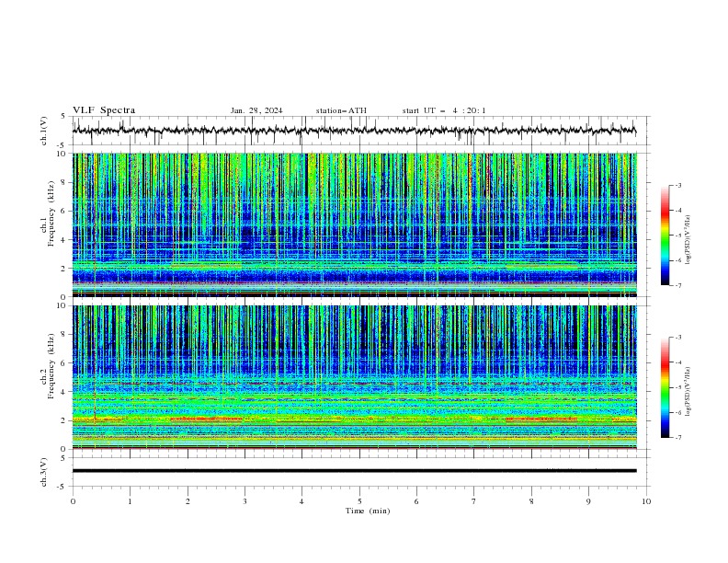Click the "-3" tick on ch.1 colorbar
Viewport: 728px width, 563px height.
678,185
